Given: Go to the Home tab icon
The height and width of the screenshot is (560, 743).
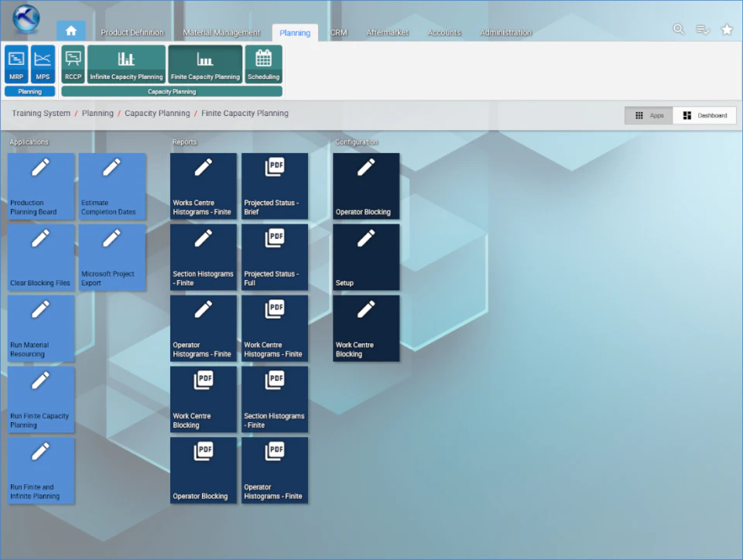Looking at the screenshot, I should pyautogui.click(x=71, y=31).
